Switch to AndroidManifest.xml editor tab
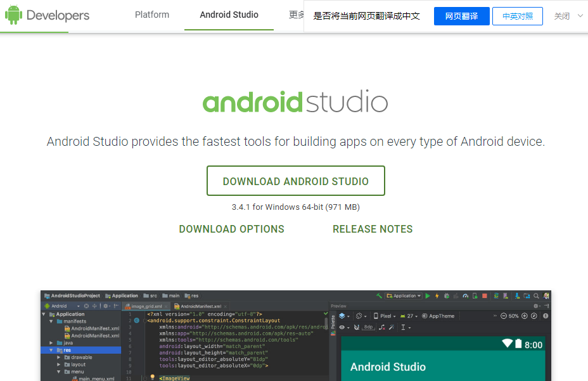The width and height of the screenshot is (588, 381). pyautogui.click(x=200, y=306)
